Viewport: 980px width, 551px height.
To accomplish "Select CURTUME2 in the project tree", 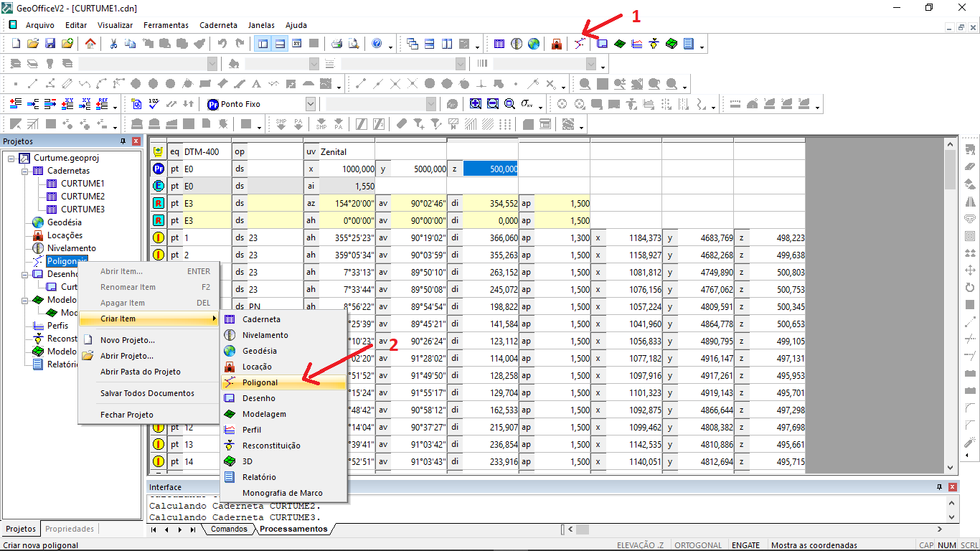I will point(83,197).
